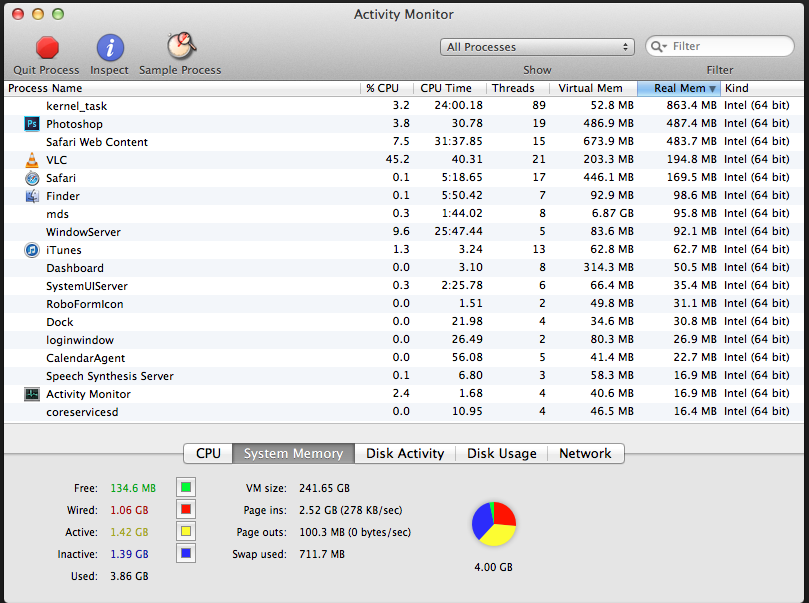Click the Real Mem sort arrow
The height and width of the screenshot is (603, 809).
pyautogui.click(x=713, y=89)
